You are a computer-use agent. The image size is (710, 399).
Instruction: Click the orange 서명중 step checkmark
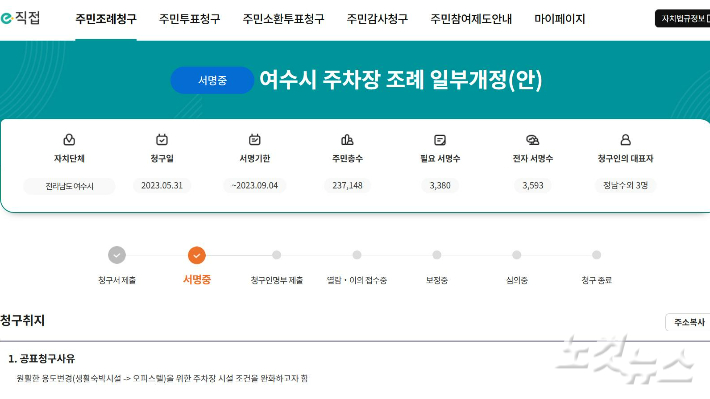pyautogui.click(x=197, y=255)
